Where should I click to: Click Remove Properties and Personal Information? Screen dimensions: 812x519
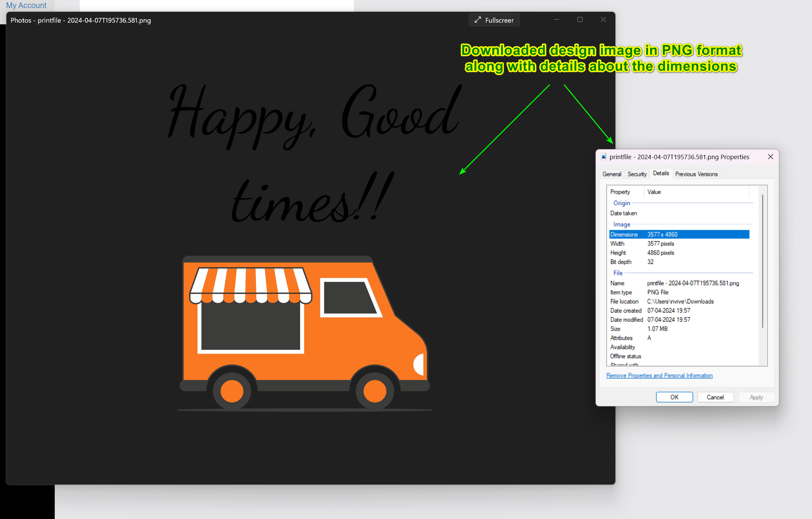(x=659, y=375)
